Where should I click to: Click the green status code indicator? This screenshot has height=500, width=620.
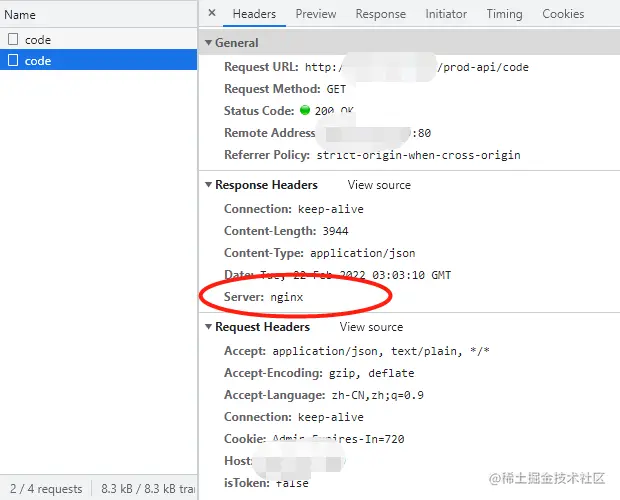(x=305, y=110)
